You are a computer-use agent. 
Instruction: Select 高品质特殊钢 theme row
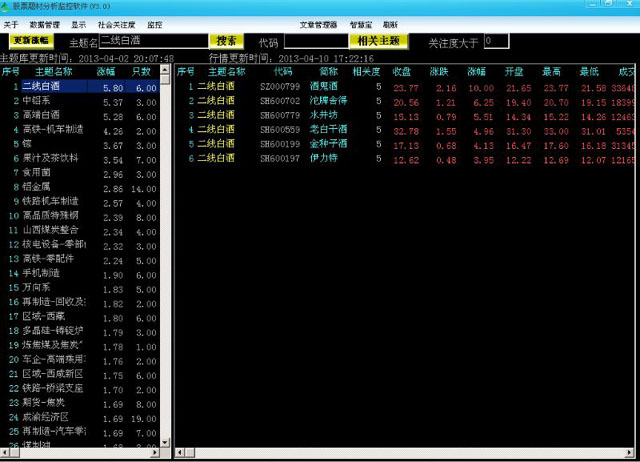click(x=80, y=216)
